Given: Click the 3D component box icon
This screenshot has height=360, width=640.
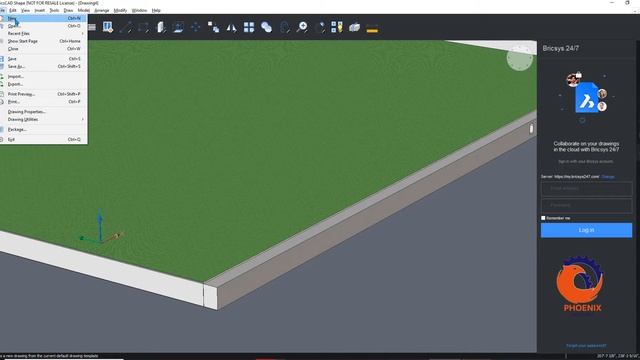Looking at the screenshot, I should (354, 27).
